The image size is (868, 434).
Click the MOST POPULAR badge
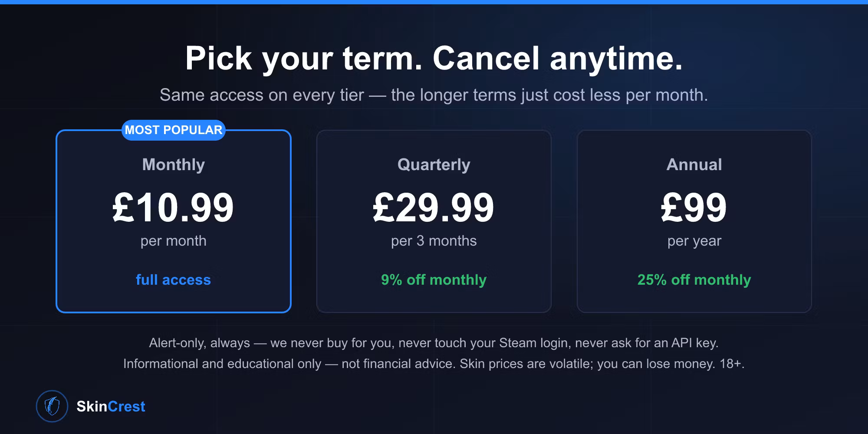[174, 130]
